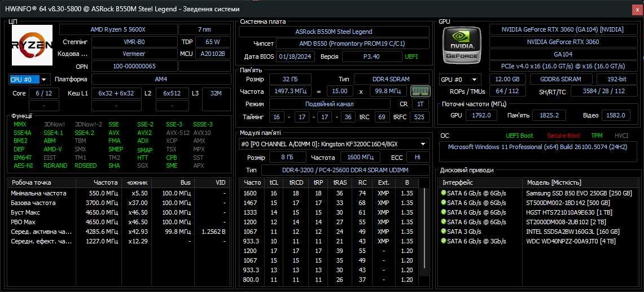The width and height of the screenshot is (644, 292).
Task: Select the 'Буст Макс' row
Action: pyautogui.click(x=119, y=212)
